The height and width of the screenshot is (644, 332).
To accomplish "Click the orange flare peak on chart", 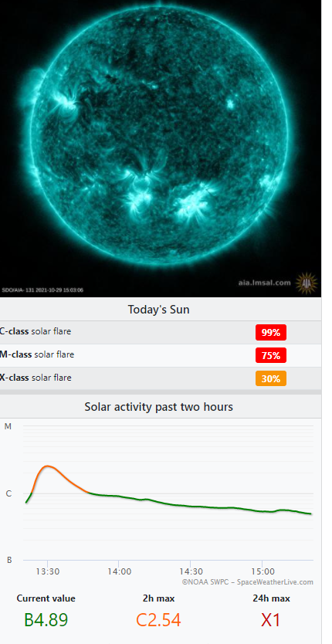I will click(x=48, y=466).
